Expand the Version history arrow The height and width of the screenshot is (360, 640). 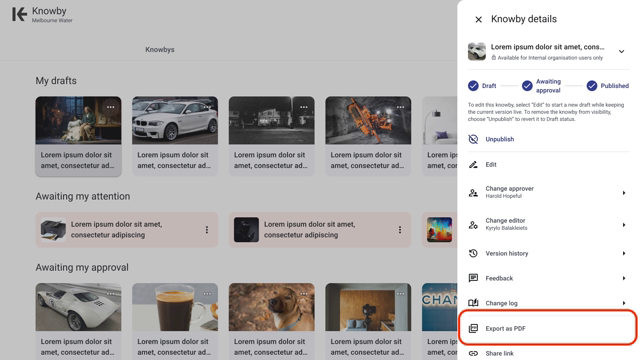[x=624, y=253]
